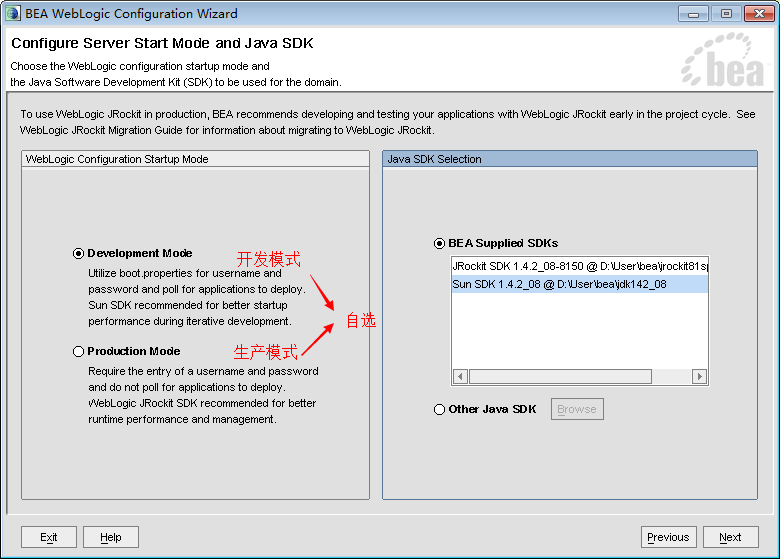Open Help for this wizard

coord(111,537)
